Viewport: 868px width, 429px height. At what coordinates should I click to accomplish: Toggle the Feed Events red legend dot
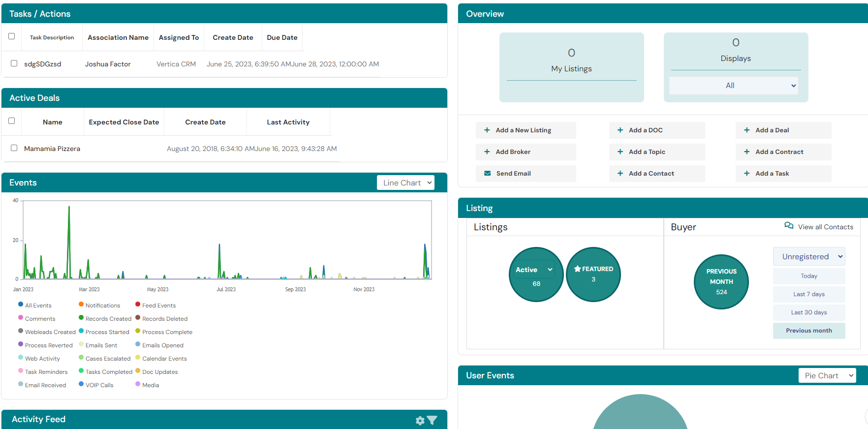click(138, 305)
